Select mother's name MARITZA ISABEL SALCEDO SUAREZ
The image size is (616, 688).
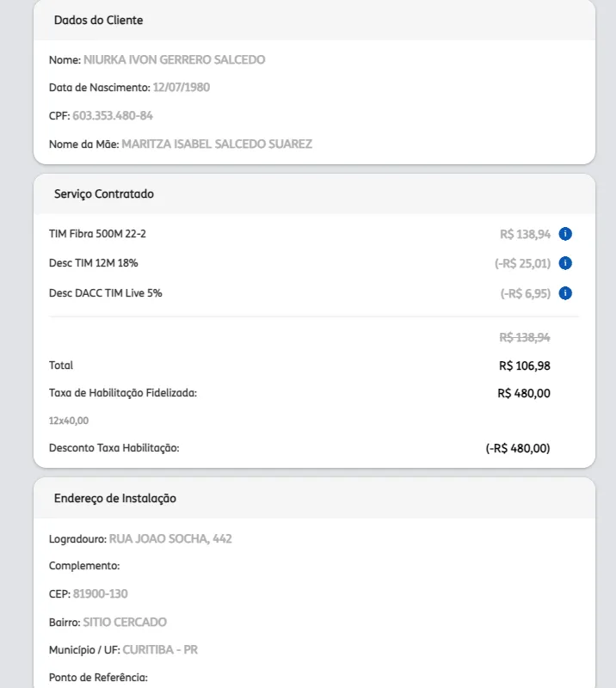(217, 144)
